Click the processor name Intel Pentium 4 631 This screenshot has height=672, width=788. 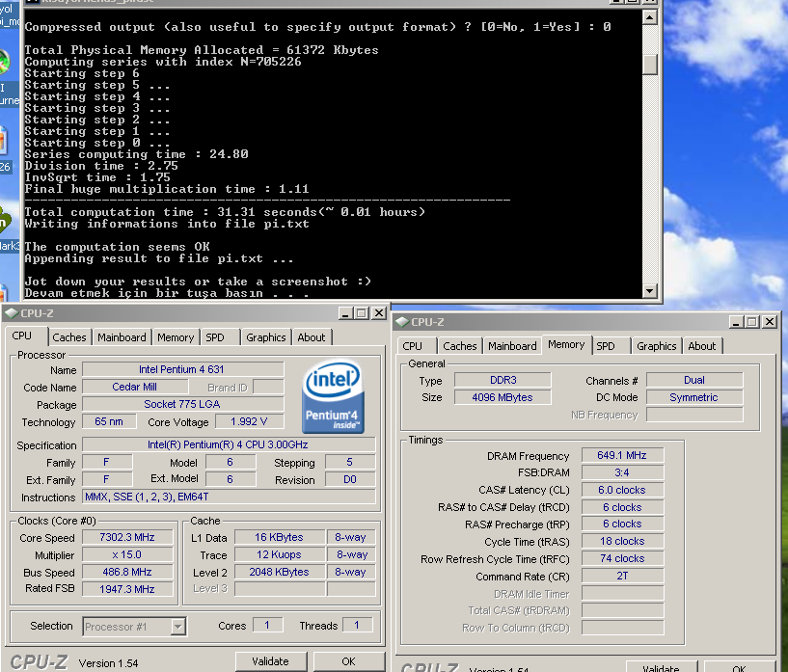[183, 369]
